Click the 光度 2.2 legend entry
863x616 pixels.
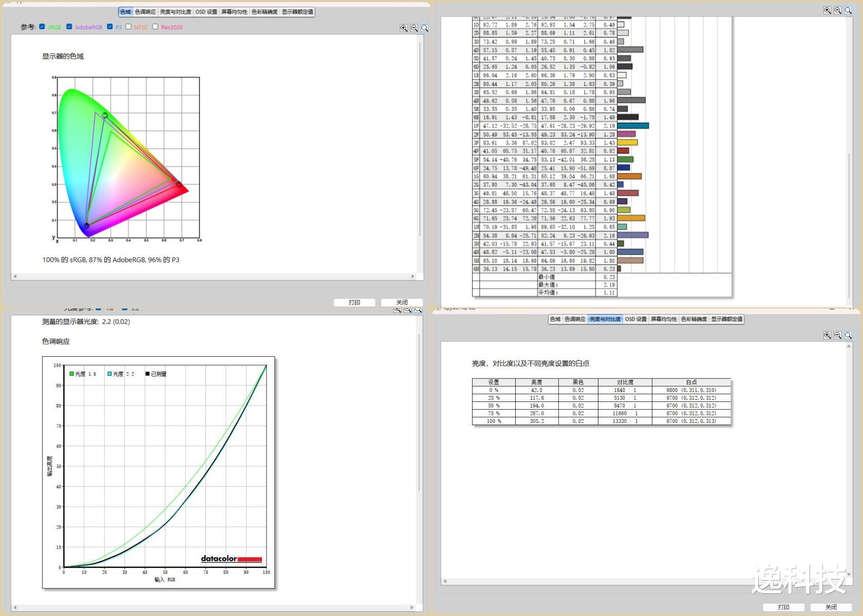pyautogui.click(x=121, y=374)
